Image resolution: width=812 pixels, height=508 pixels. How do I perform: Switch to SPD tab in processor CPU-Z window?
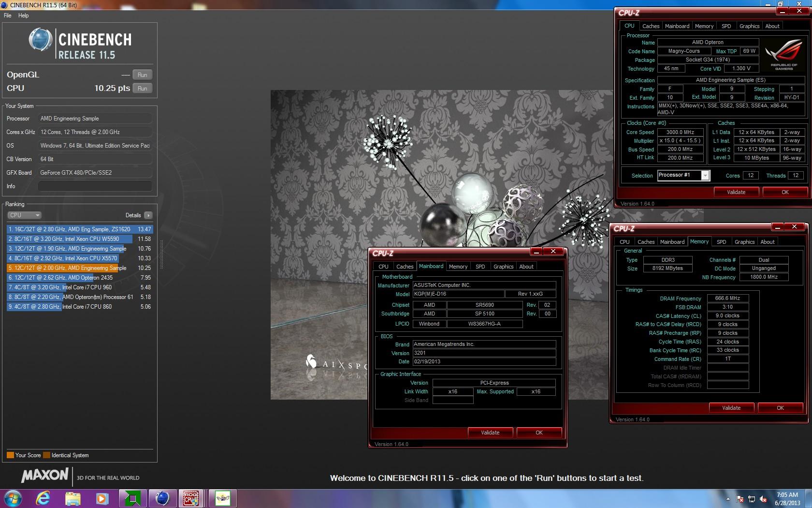tap(726, 26)
